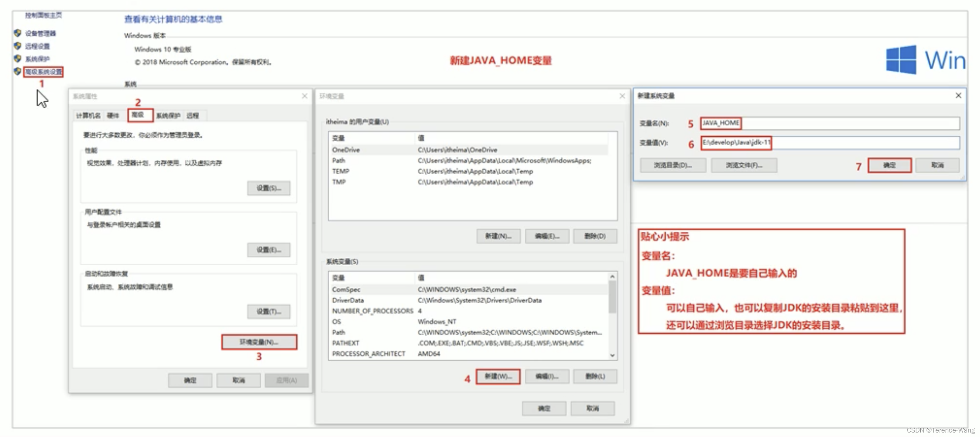Select the Advanced tab in System Properties
The image size is (980, 437).
(141, 115)
